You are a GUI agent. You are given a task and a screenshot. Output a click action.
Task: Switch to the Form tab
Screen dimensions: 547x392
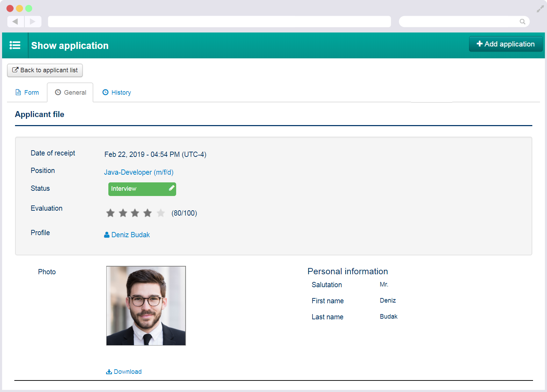pos(27,93)
